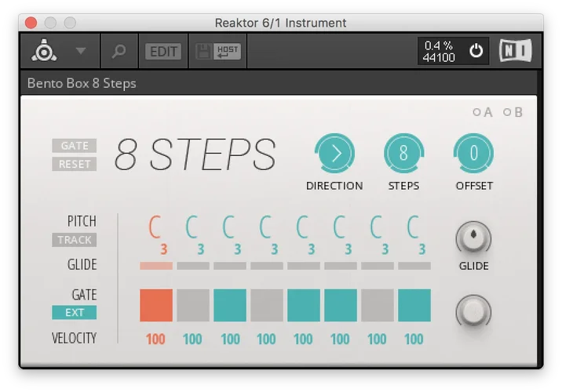Toggle glide bar for step 8
This screenshot has height=392, width=562.
414,266
